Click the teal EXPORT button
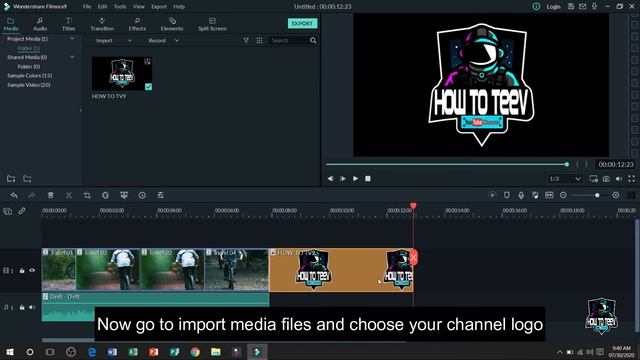The image size is (640, 360). coord(302,23)
